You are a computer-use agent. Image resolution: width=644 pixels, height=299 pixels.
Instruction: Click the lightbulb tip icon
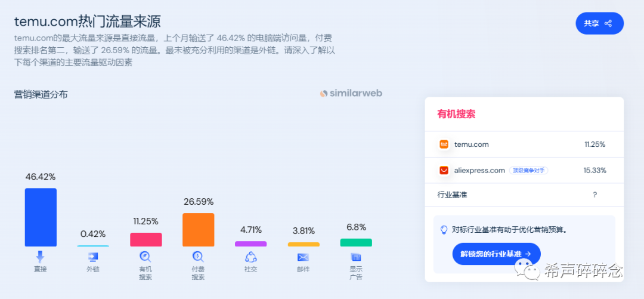pyautogui.click(x=444, y=229)
